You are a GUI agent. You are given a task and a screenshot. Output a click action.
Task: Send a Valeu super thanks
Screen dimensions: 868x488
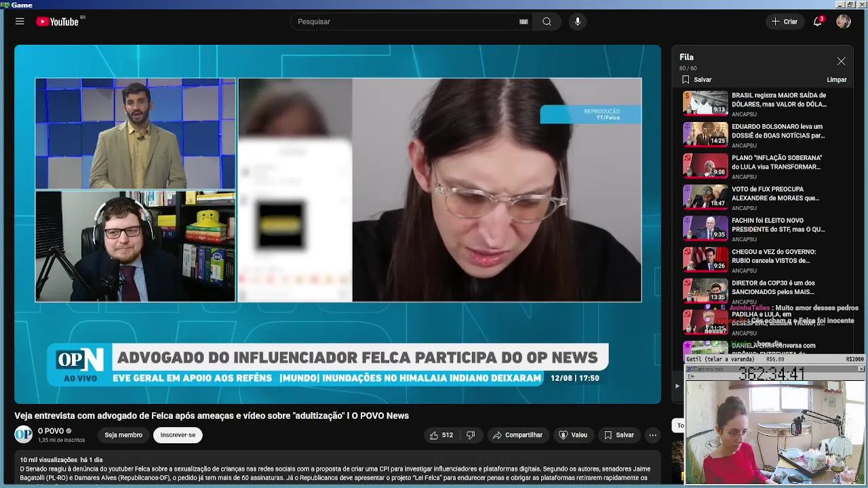(x=572, y=435)
